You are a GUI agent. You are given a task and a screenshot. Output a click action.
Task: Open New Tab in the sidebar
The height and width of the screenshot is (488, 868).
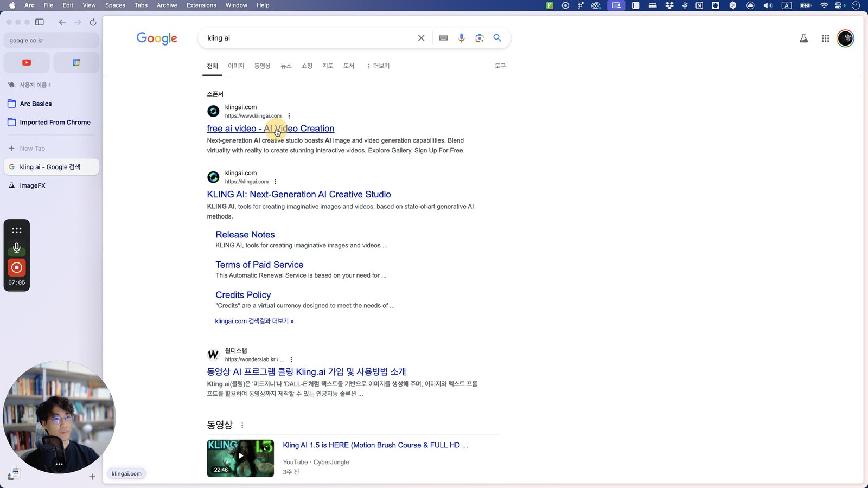click(x=52, y=149)
